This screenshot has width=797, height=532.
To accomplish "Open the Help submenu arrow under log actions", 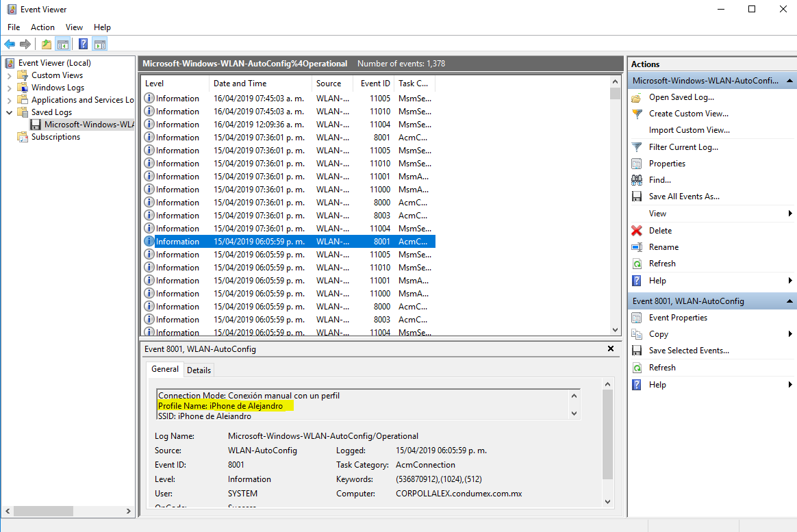I will point(790,281).
